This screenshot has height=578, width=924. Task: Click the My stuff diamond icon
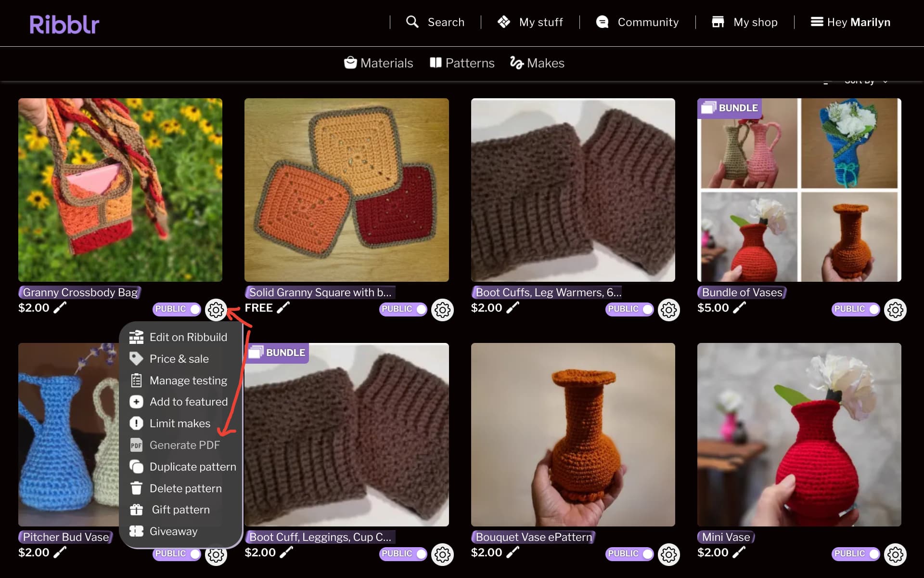click(503, 22)
